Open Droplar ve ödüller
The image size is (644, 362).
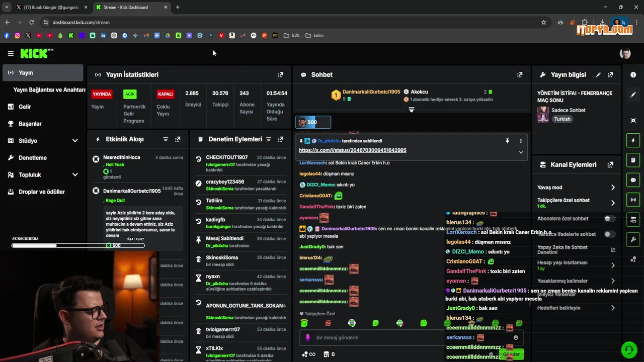pyautogui.click(x=43, y=192)
